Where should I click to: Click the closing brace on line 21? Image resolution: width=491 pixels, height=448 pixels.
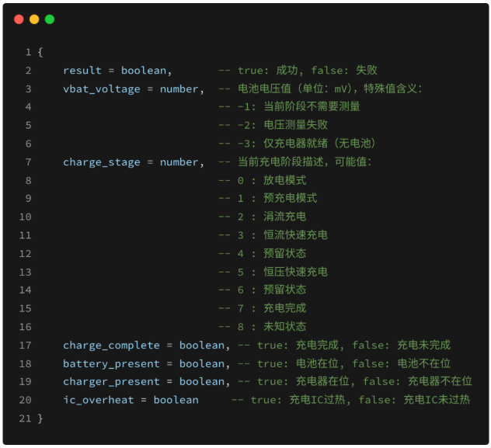pos(40,418)
